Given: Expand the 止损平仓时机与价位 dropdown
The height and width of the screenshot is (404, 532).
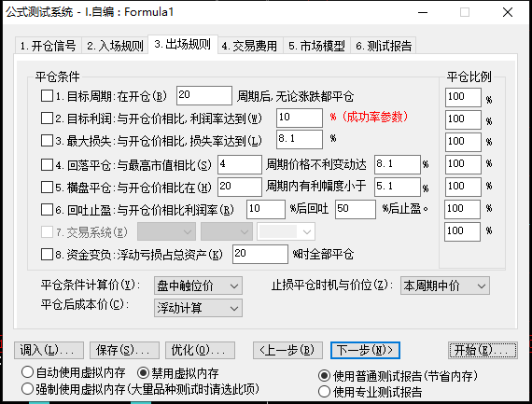Looking at the screenshot, I should pyautogui.click(x=445, y=286).
